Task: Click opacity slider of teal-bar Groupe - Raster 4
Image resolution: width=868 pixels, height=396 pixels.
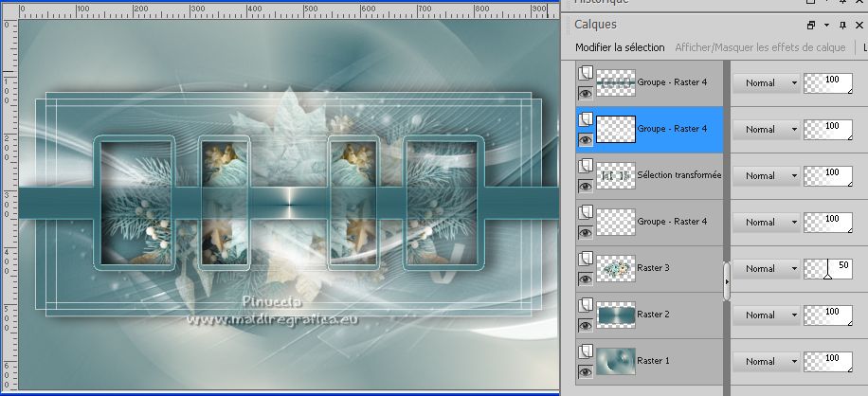Action: pyautogui.click(x=828, y=82)
